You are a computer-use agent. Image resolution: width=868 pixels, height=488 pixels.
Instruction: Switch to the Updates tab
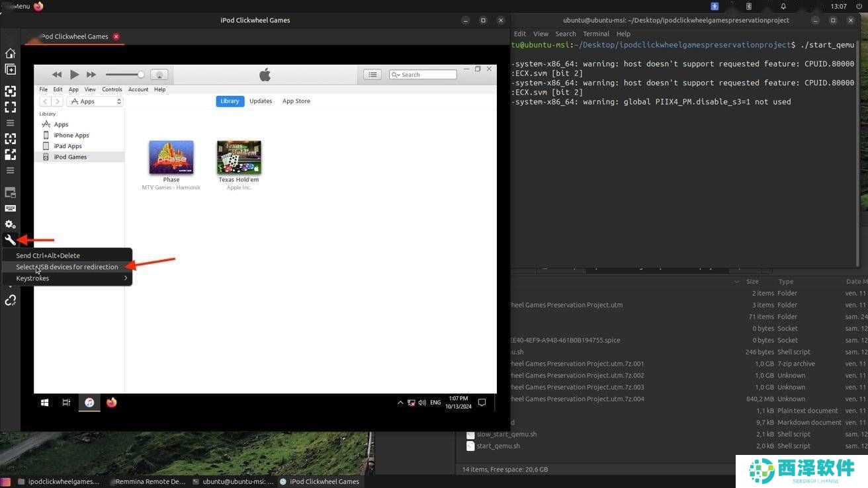pyautogui.click(x=261, y=101)
